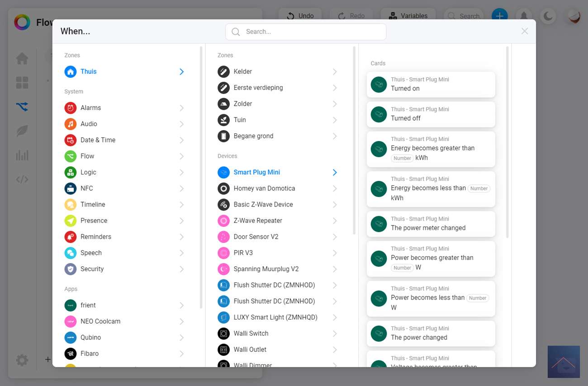Expand the Logic category arrow
This screenshot has height=386, width=588.
pyautogui.click(x=181, y=172)
